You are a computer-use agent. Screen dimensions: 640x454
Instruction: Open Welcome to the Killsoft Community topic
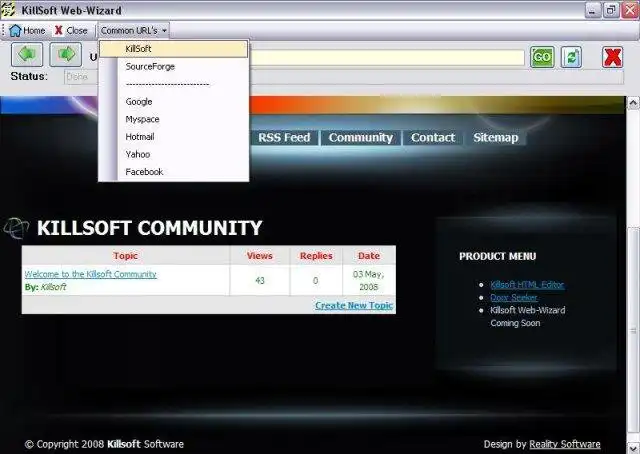tap(91, 274)
